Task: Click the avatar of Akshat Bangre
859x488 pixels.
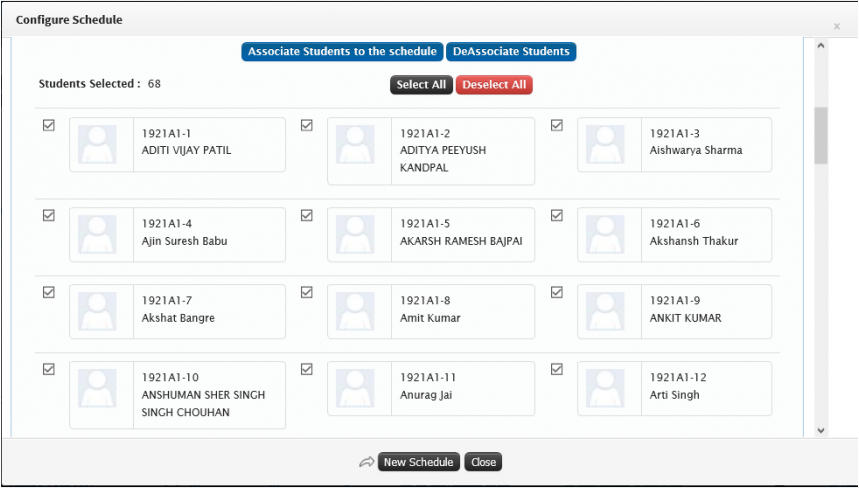Action: coord(97,312)
